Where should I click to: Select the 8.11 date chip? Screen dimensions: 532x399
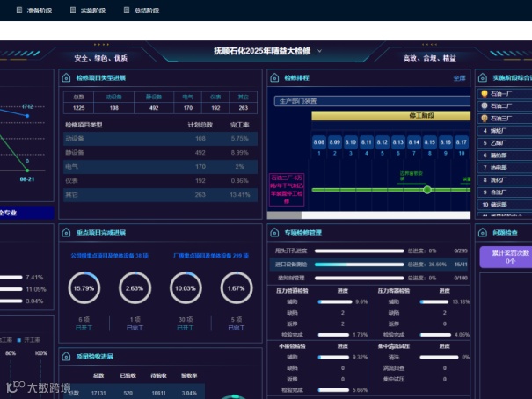(x=367, y=142)
